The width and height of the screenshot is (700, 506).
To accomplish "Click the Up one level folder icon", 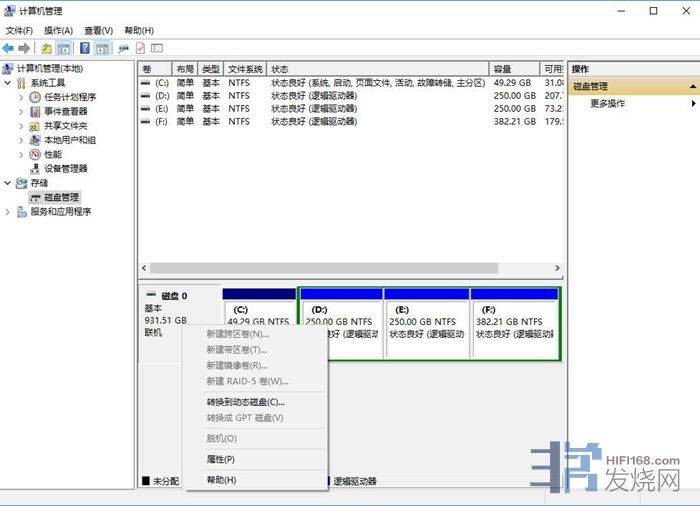I will click(46, 48).
